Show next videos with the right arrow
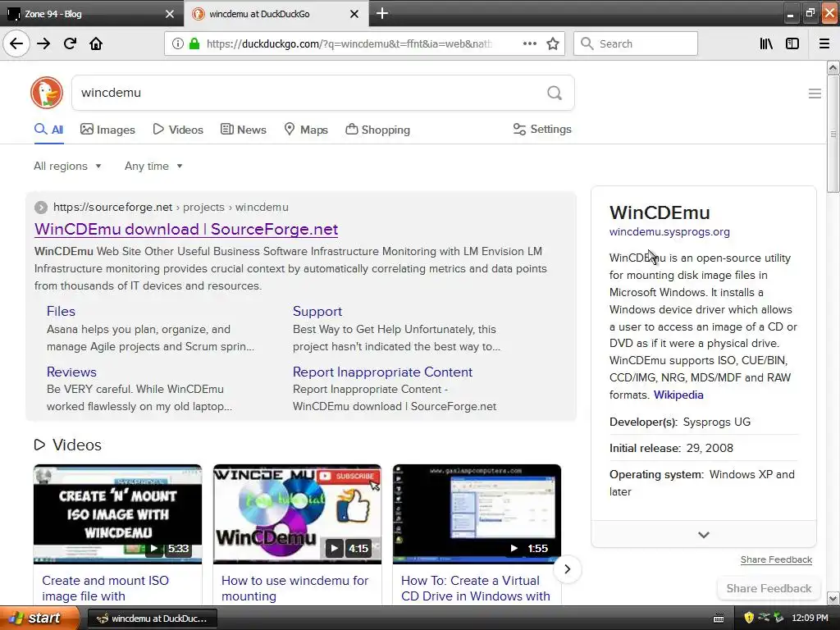This screenshot has width=840, height=630. click(x=568, y=569)
